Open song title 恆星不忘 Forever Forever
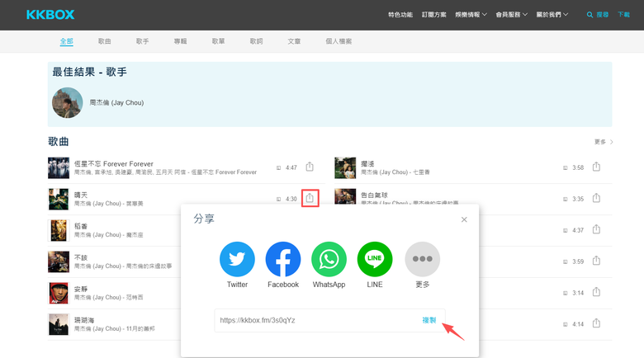644x358 pixels. [x=114, y=163]
